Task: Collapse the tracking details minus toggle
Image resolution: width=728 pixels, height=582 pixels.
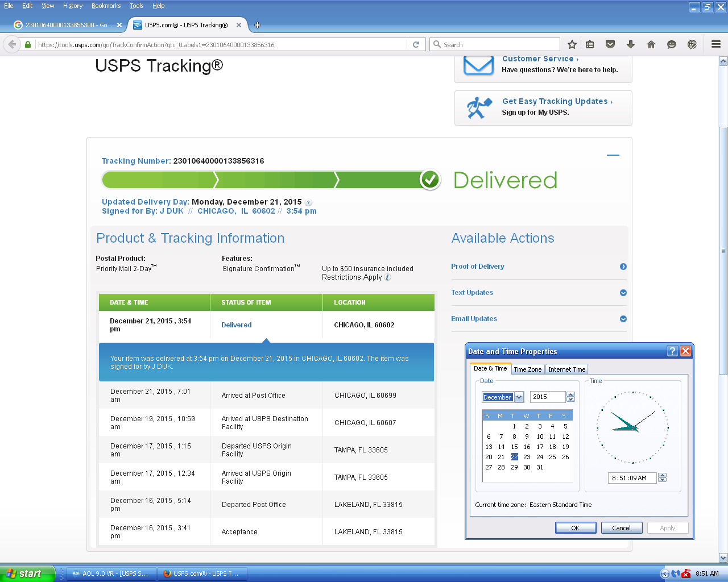Action: click(613, 155)
